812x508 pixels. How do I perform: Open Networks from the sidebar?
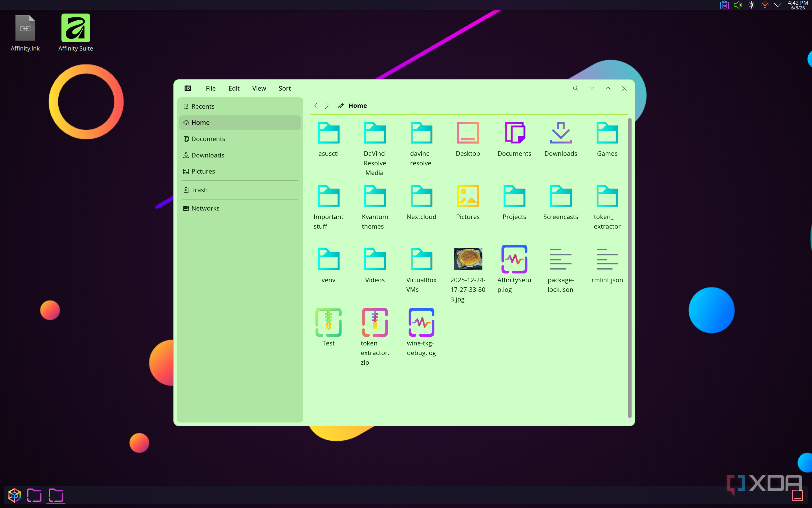point(240,208)
